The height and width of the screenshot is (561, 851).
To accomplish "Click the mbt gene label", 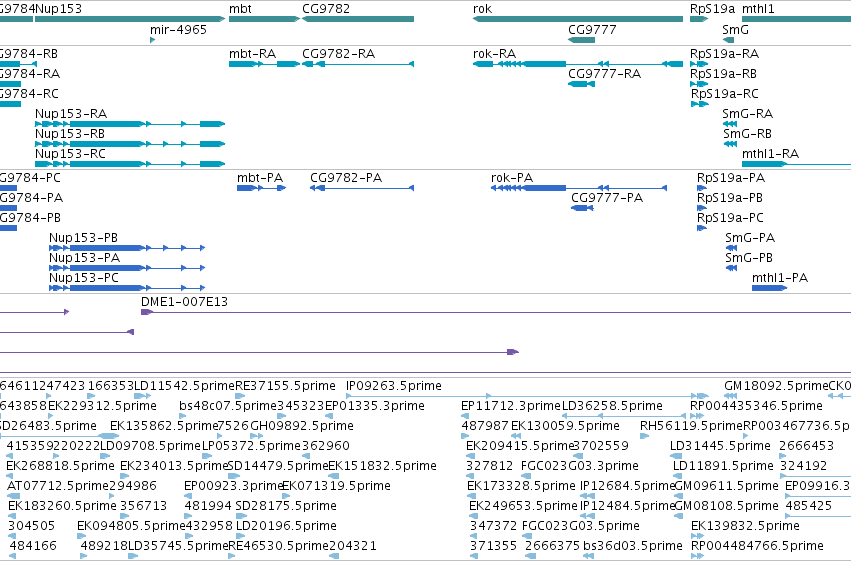I will point(240,9).
